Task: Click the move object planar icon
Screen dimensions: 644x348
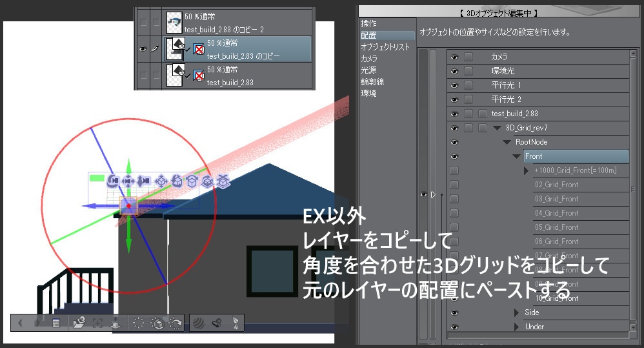Action: (x=161, y=181)
